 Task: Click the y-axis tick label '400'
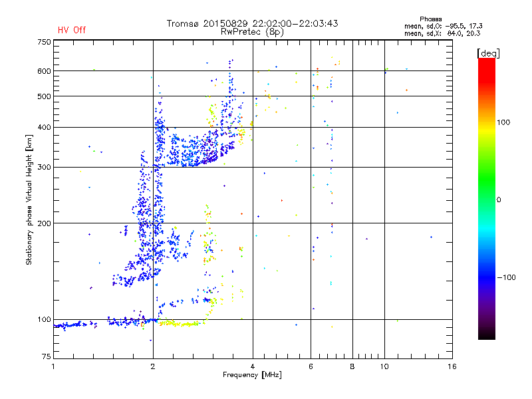44,127
